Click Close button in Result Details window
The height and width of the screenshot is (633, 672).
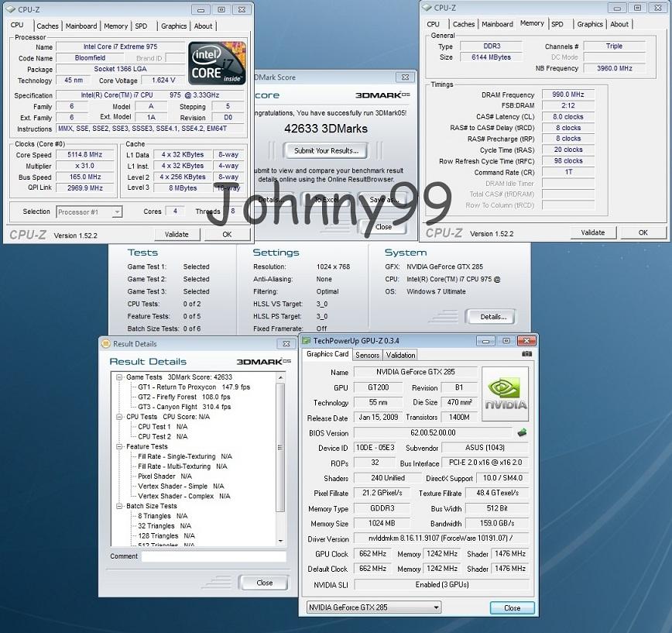[265, 583]
